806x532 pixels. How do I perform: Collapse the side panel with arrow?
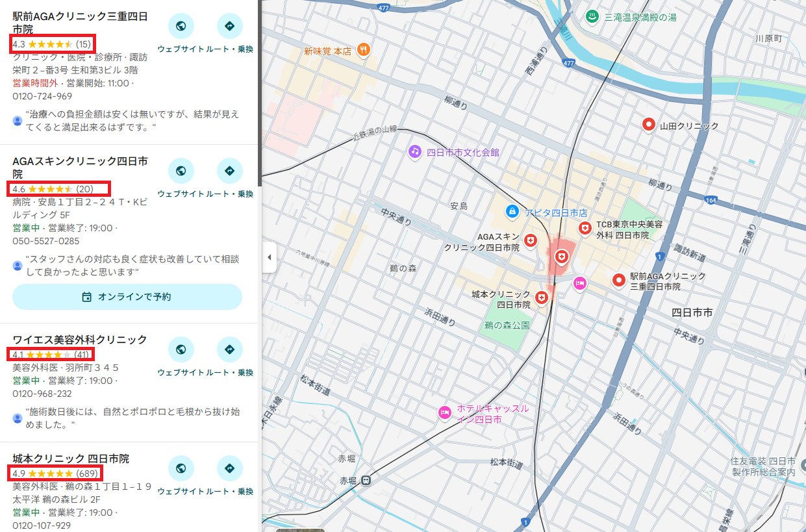(269, 258)
